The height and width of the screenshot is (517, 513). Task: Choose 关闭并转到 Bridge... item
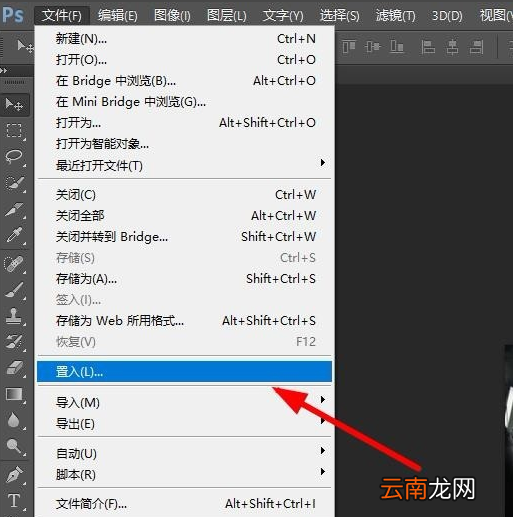point(185,237)
